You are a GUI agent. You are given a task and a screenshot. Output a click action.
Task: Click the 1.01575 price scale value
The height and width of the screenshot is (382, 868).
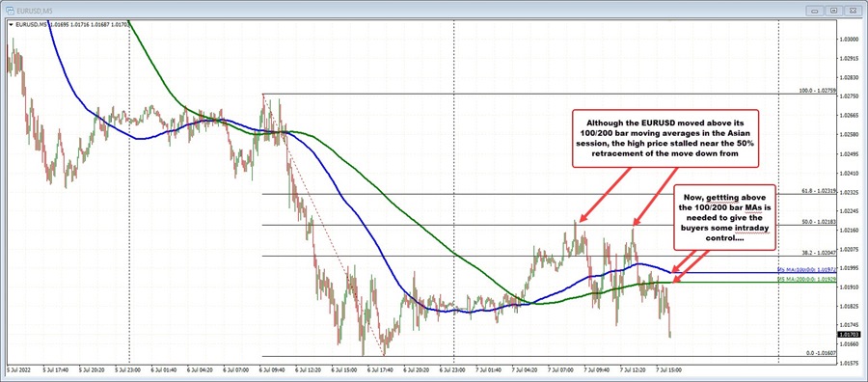(x=849, y=363)
